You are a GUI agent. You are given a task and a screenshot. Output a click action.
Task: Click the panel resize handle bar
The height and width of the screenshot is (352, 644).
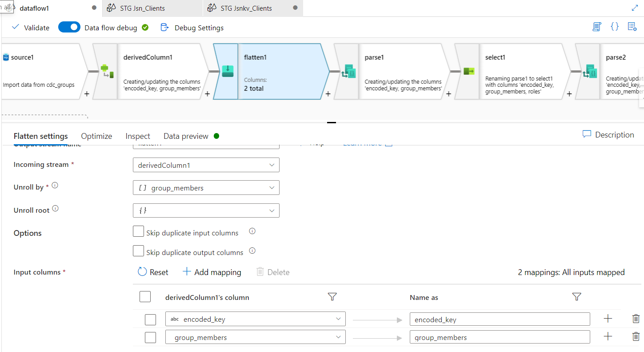(x=331, y=122)
